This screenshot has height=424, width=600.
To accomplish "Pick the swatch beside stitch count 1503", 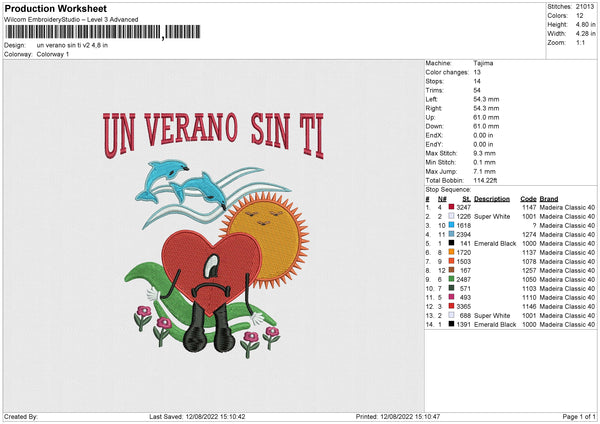I will click(451, 261).
